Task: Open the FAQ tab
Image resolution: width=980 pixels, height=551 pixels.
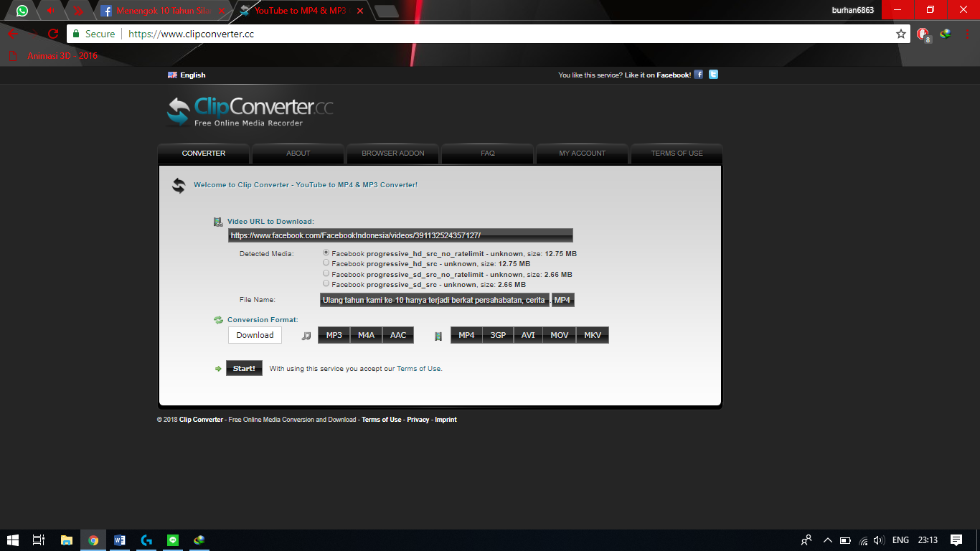Action: pyautogui.click(x=488, y=154)
